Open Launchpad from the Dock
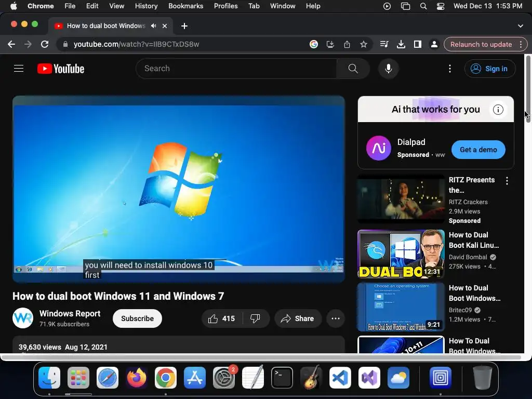 tap(78, 377)
